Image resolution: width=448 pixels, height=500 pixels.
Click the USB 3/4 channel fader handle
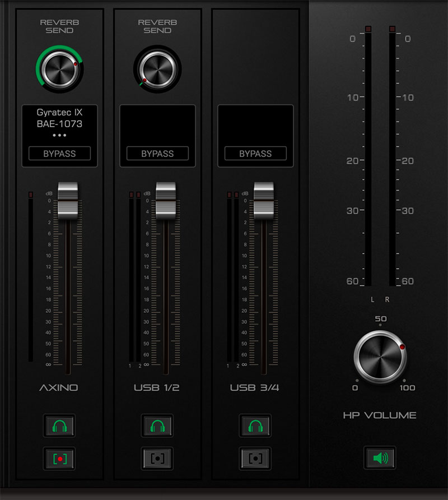pyautogui.click(x=264, y=200)
